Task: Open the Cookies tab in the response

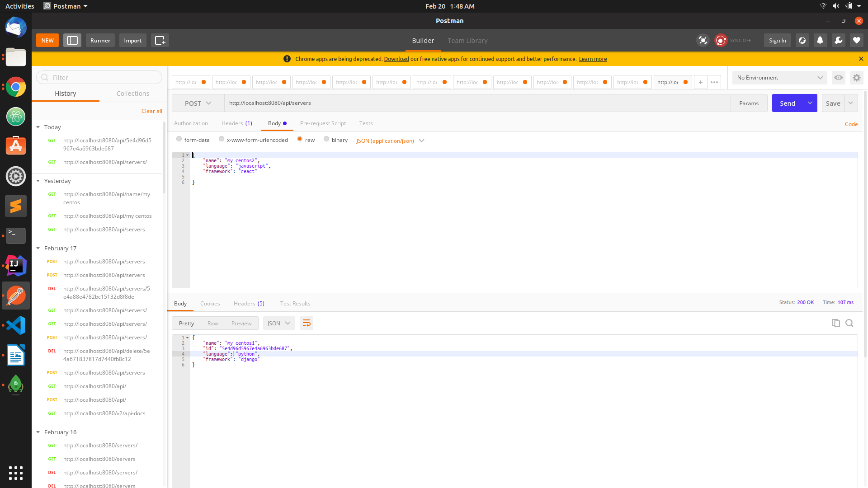Action: 210,303
